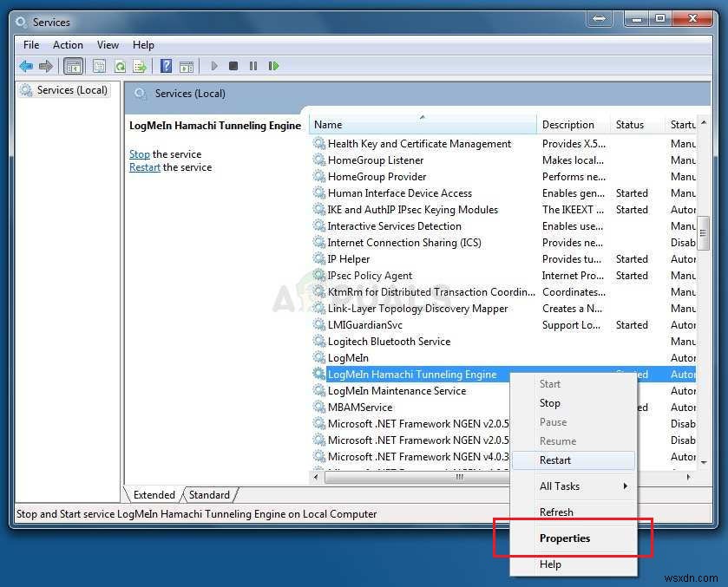Click the double-arrow button in title bar
728x587 pixels.
[x=600, y=18]
